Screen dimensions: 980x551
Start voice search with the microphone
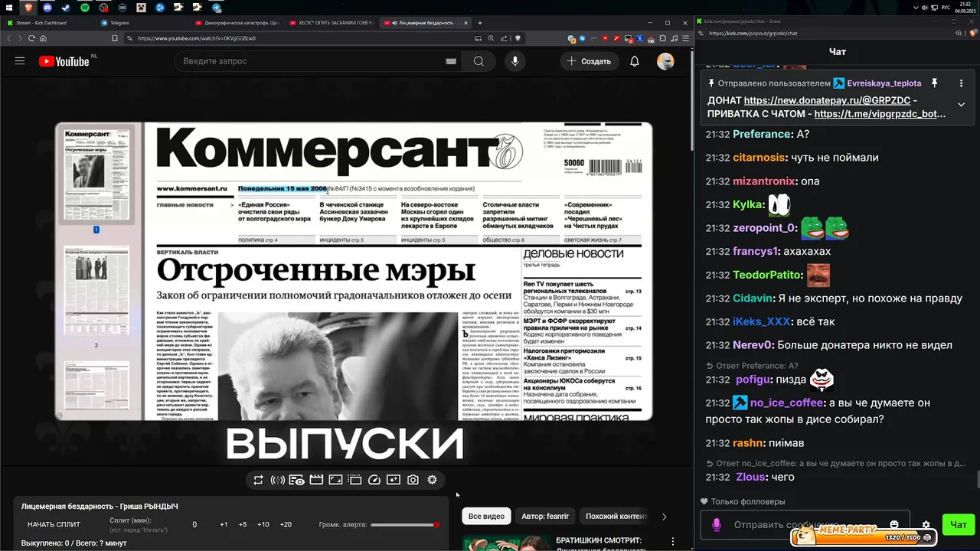(514, 61)
